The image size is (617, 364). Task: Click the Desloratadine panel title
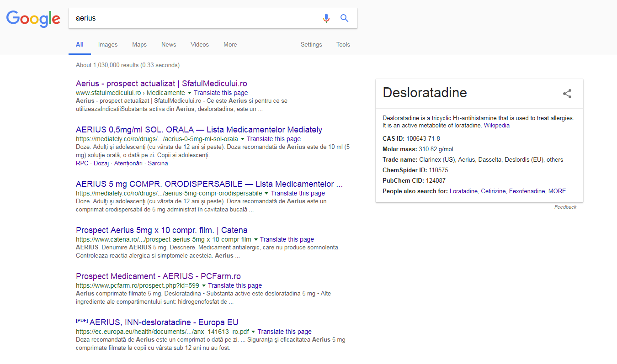tap(425, 93)
